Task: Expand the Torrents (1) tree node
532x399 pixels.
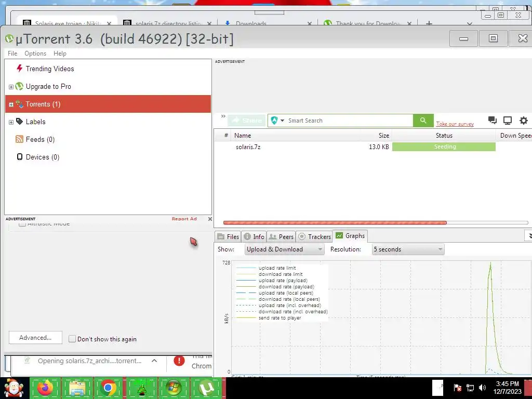Action: [11, 104]
